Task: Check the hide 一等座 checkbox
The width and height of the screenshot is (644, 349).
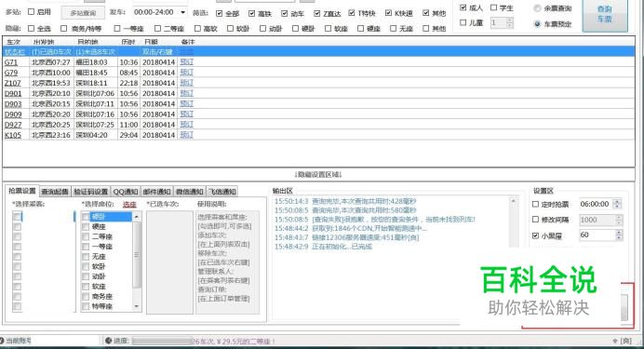Action: tap(117, 28)
